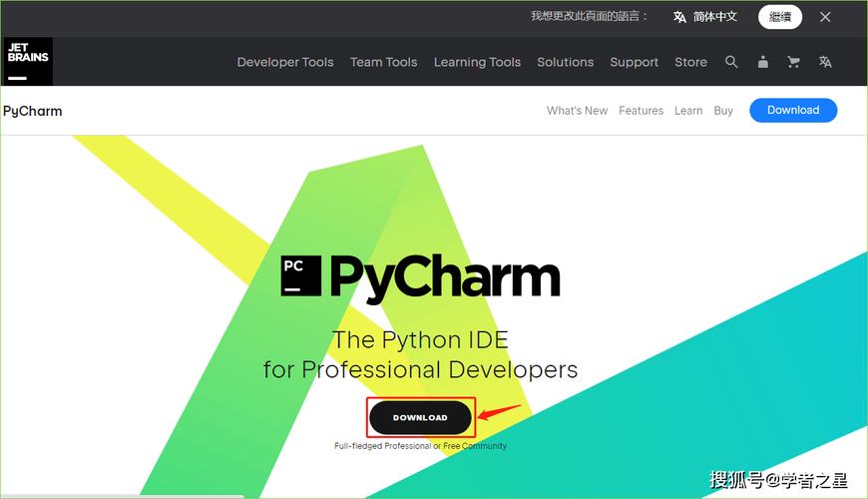This screenshot has width=868, height=499.
Task: Click the JetBrains logo
Action: point(28,61)
